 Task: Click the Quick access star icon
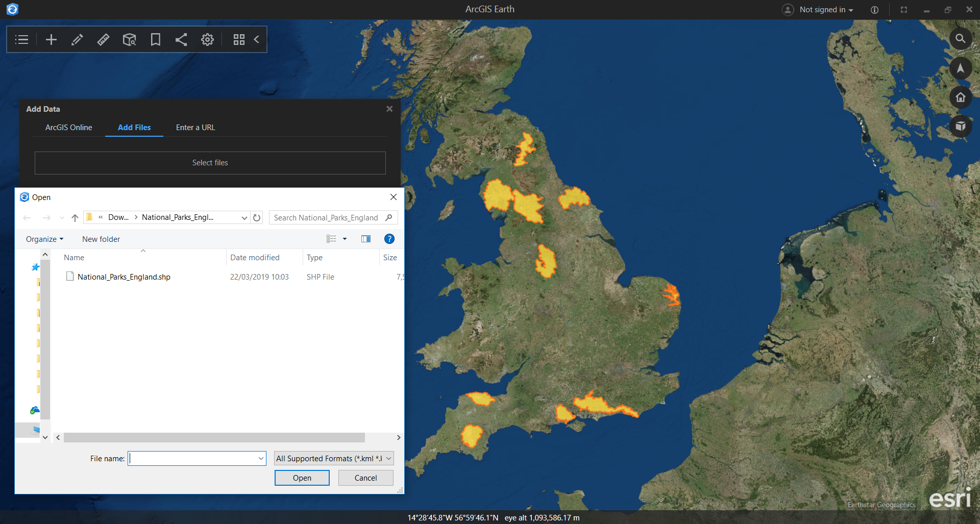(35, 267)
